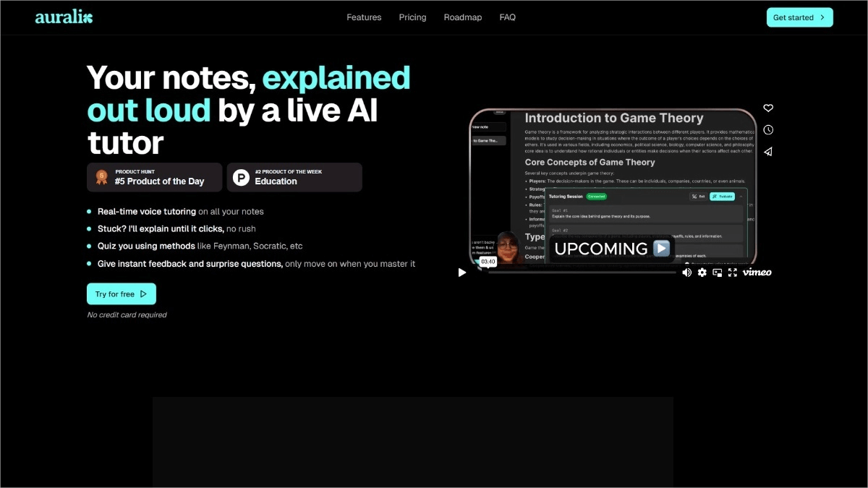Share the video using the paper plane icon

tap(768, 152)
